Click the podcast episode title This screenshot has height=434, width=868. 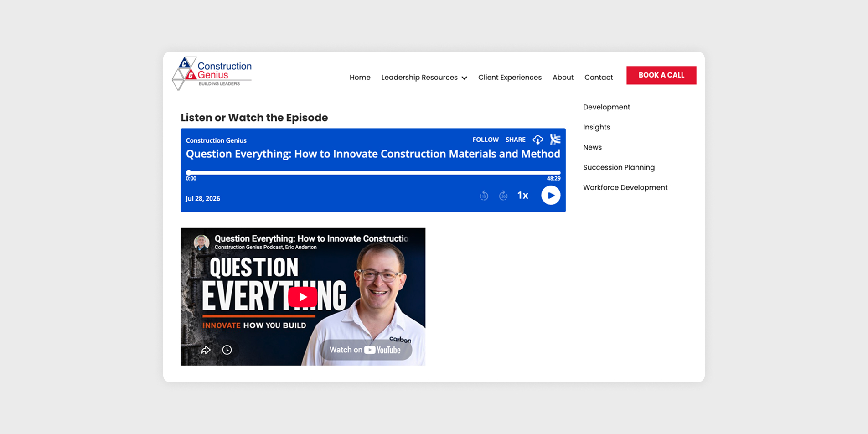point(373,154)
